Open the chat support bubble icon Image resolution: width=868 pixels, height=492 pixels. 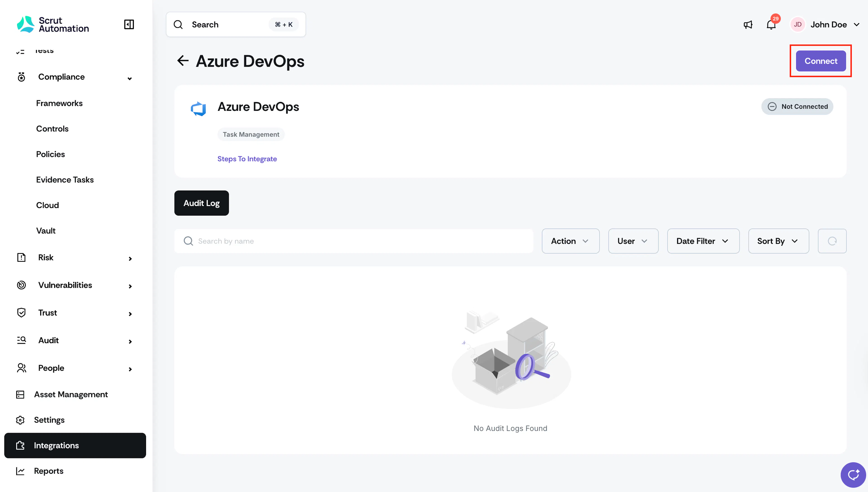point(853,475)
